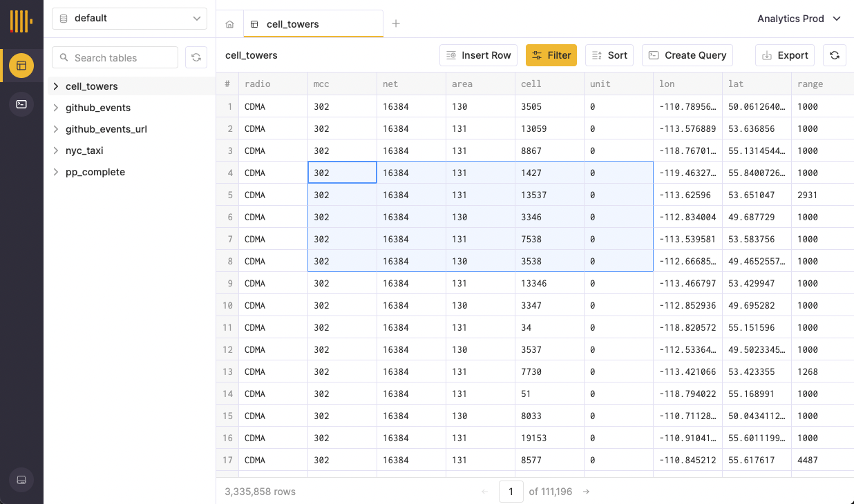Open the Analytics Prod connection dropdown
Screen dimensions: 854x504
pos(799,19)
